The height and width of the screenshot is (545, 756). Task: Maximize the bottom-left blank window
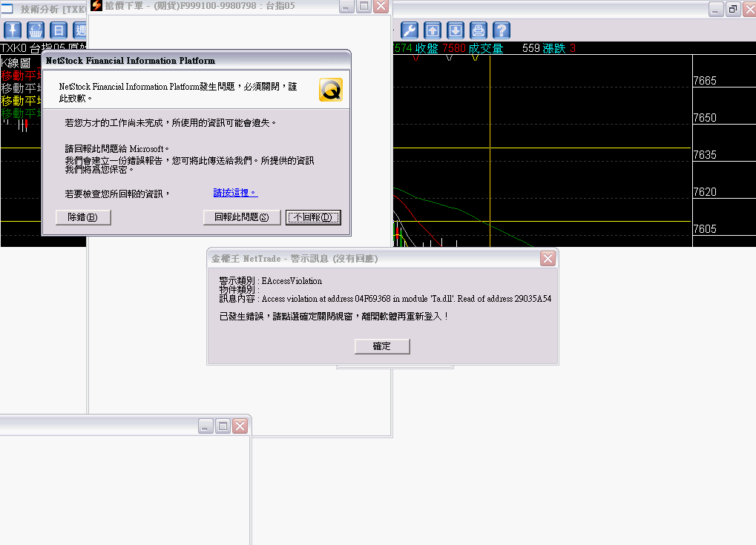223,426
